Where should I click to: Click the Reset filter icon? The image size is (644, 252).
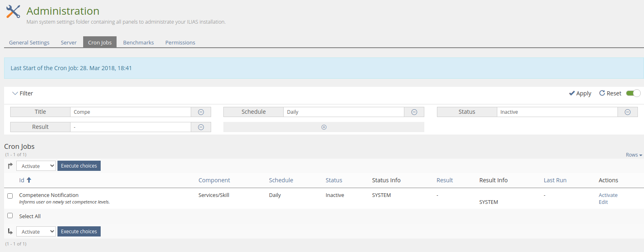click(602, 93)
